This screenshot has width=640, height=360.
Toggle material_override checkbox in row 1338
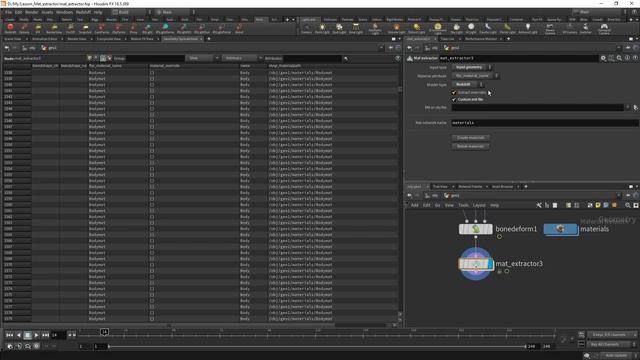click(152, 73)
